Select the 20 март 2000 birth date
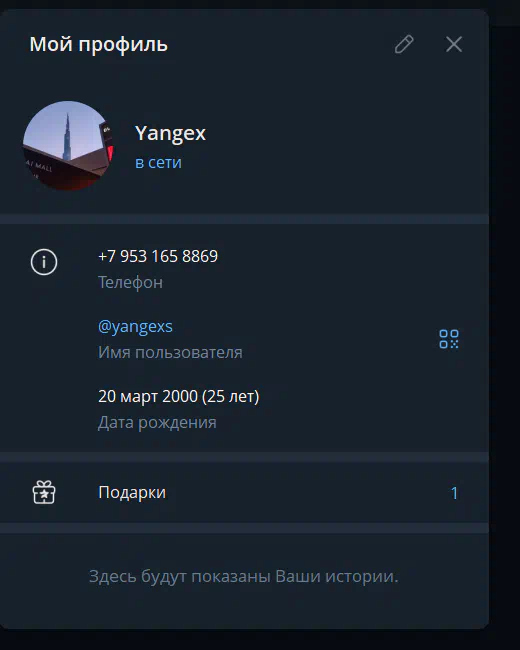 click(148, 396)
